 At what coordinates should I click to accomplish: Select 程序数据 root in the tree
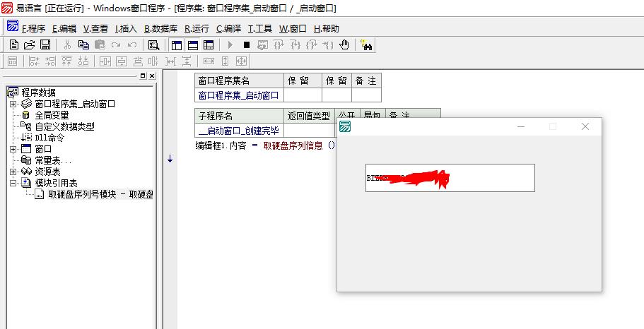(39, 92)
